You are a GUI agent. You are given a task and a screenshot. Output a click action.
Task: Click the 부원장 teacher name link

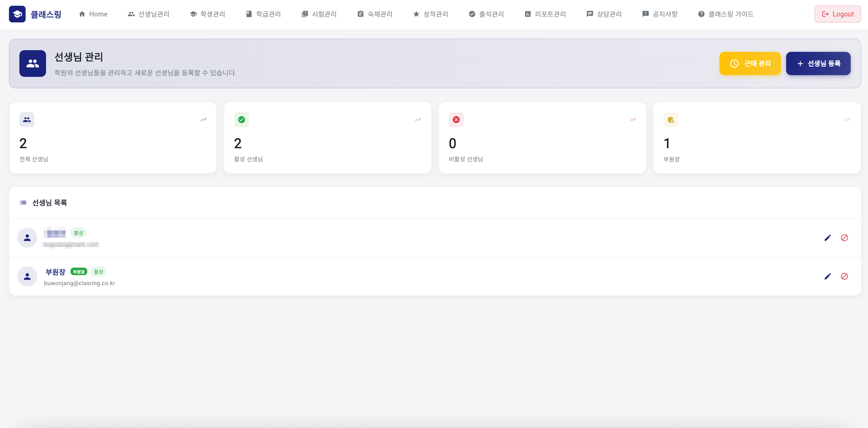[55, 272]
